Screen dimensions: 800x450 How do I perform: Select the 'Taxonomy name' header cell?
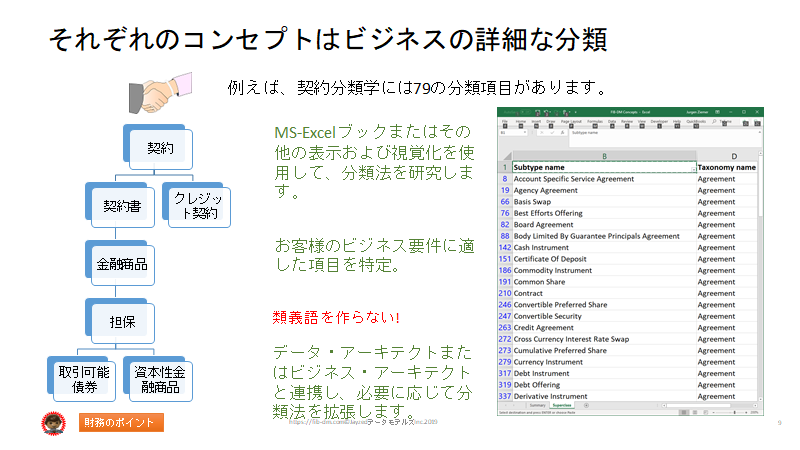coord(727,167)
